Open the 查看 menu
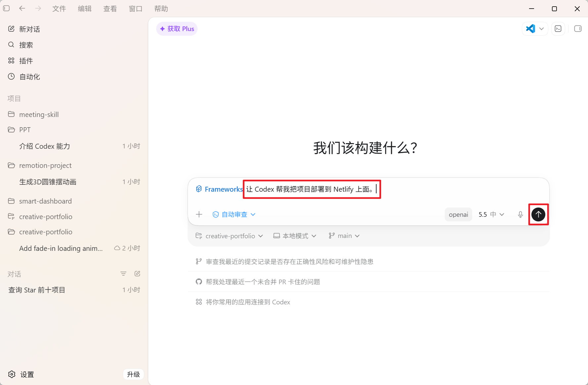The image size is (588, 385). tap(110, 9)
